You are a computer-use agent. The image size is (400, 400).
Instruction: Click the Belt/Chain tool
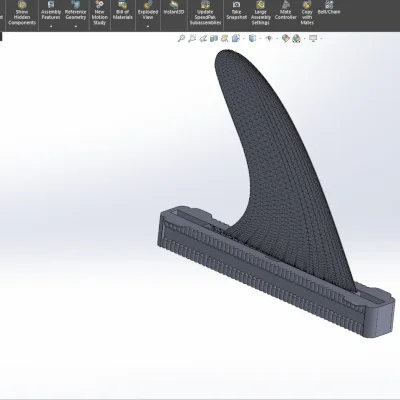pyautogui.click(x=329, y=8)
